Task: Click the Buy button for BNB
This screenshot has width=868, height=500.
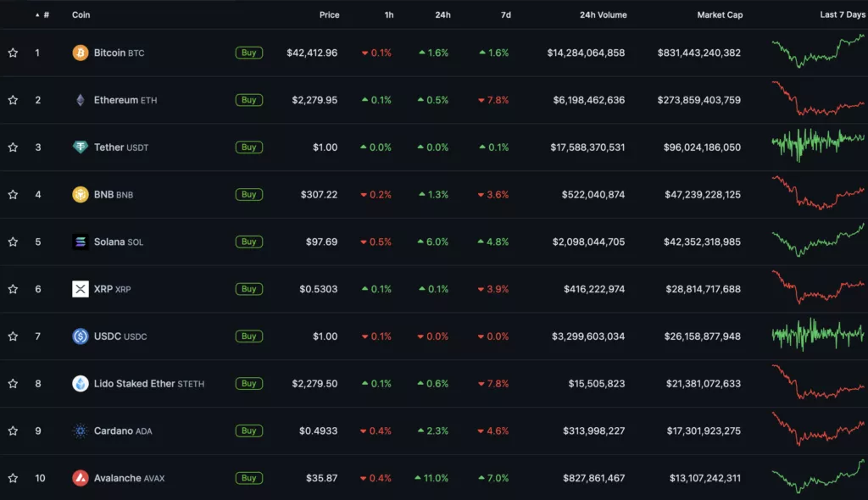Action: (x=249, y=194)
